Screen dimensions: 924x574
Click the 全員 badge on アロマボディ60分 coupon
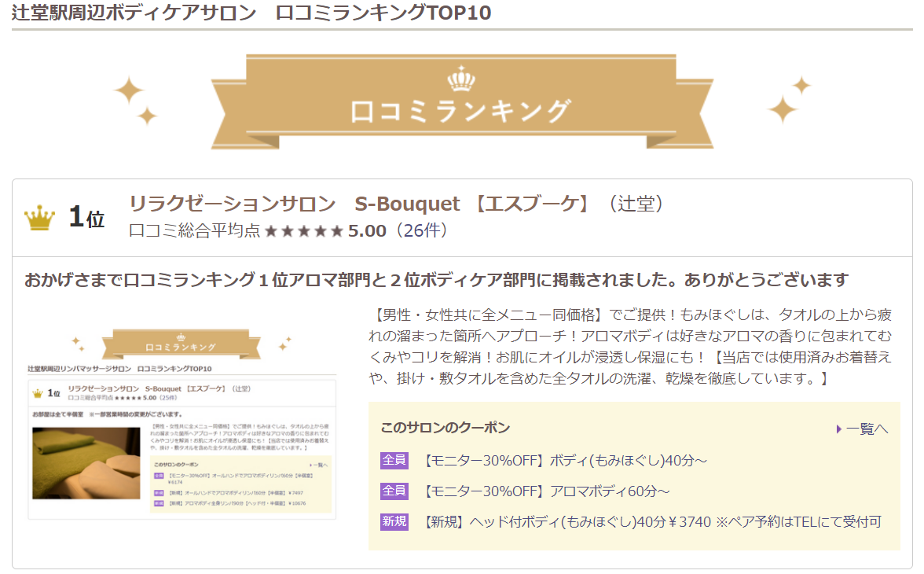point(394,491)
